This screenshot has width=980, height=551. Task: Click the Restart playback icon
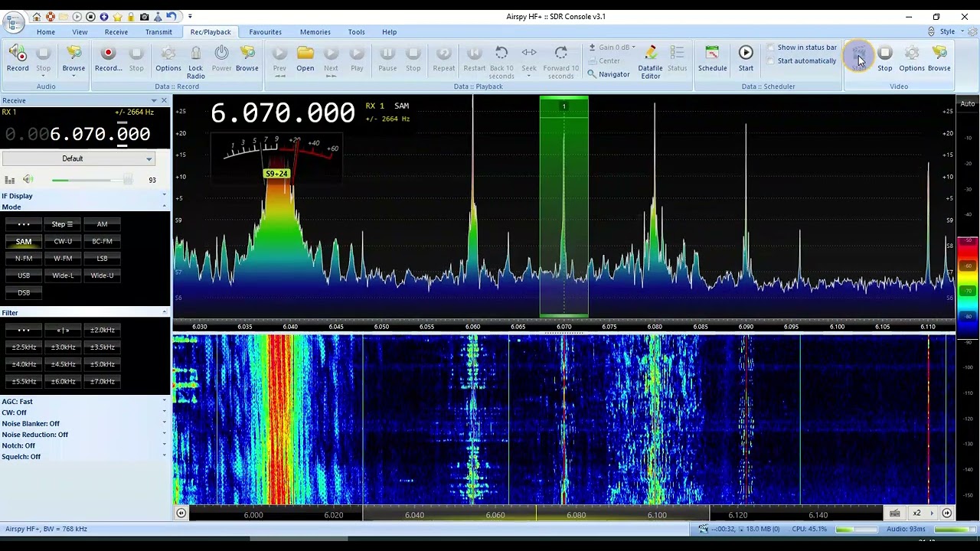click(x=474, y=58)
